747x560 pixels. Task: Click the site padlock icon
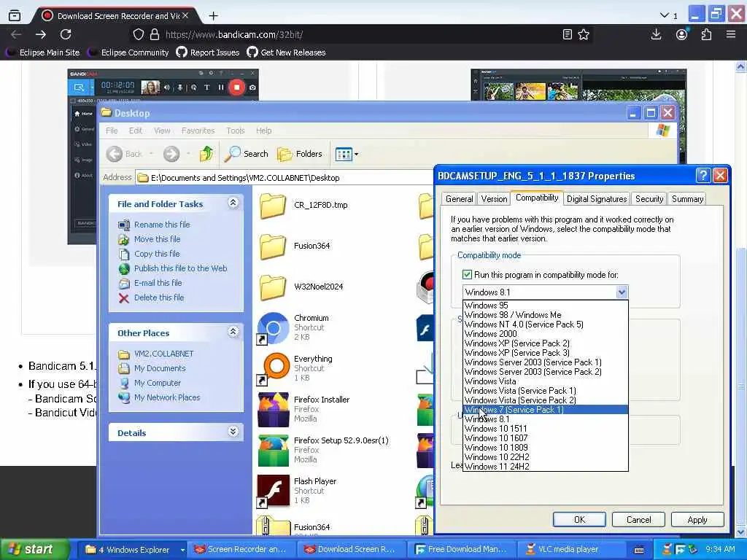[155, 34]
